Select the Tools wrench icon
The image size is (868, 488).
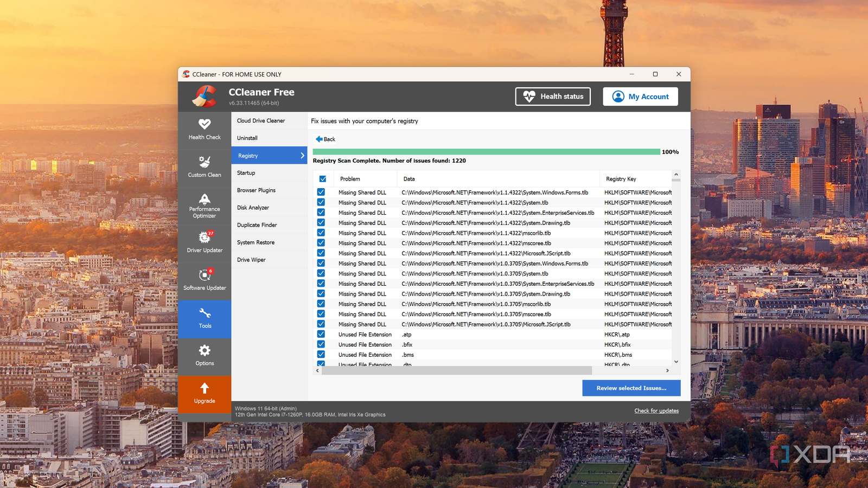205,313
